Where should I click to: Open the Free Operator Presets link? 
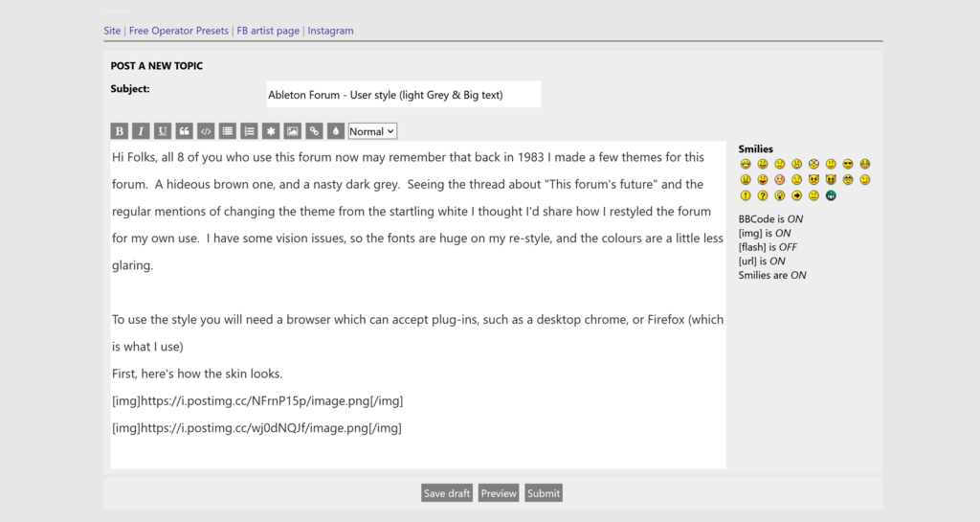tap(179, 31)
